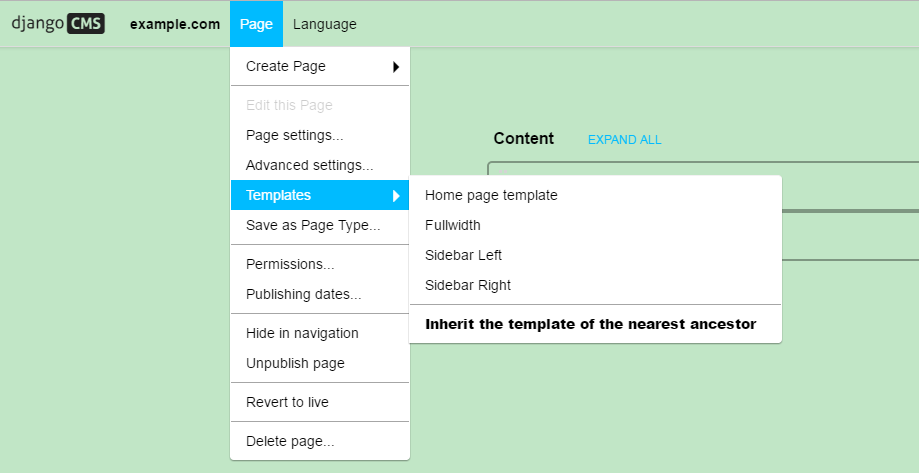Open the Language menu
This screenshot has height=473, width=919.
(x=324, y=24)
